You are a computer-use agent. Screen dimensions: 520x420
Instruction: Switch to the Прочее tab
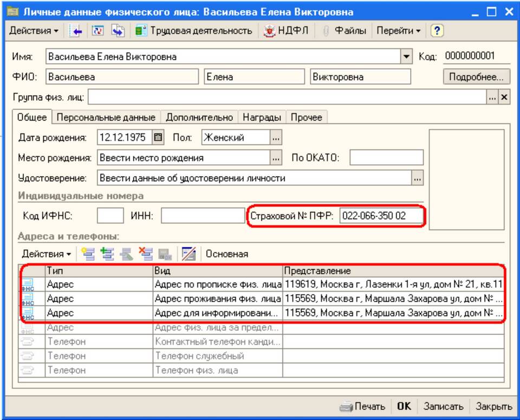(x=307, y=118)
